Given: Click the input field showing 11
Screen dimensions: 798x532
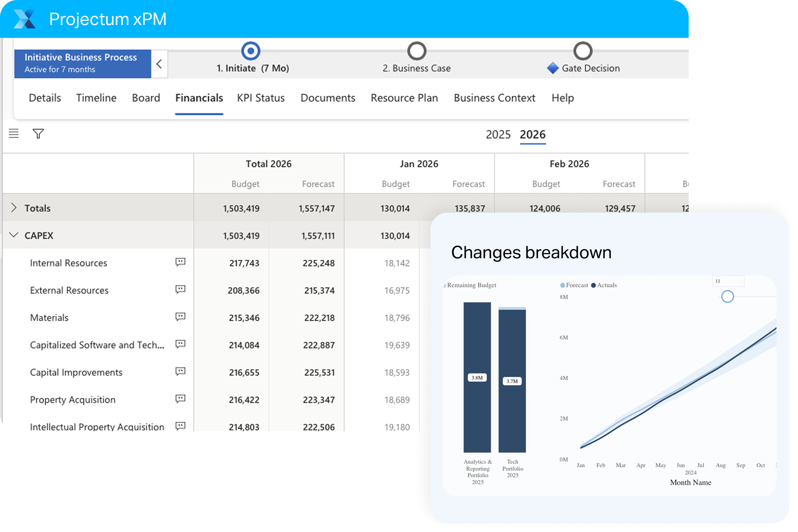Looking at the screenshot, I should 728,281.
